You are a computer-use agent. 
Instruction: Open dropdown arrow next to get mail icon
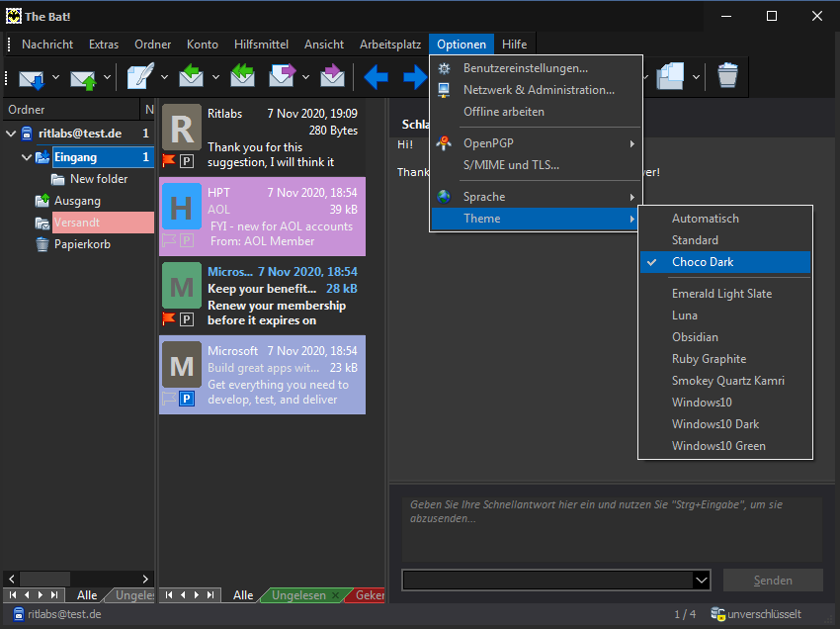point(55,77)
